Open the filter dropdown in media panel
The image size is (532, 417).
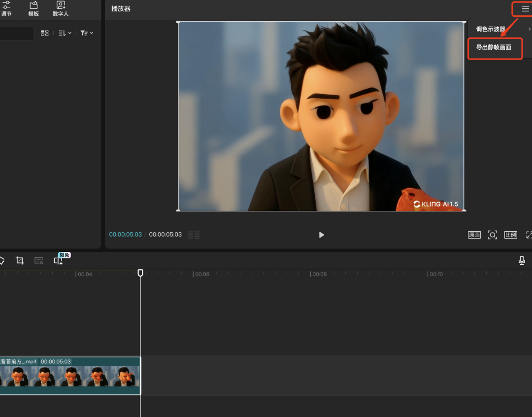(x=85, y=33)
